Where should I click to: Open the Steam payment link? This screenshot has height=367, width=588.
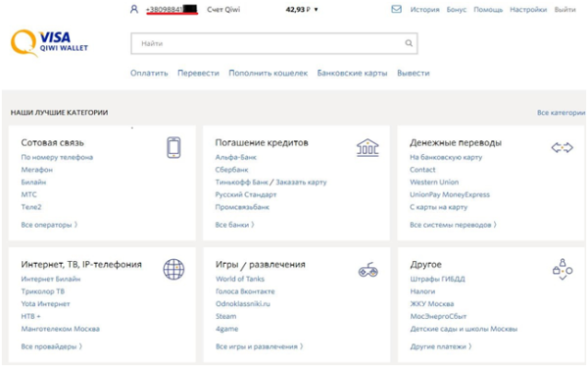pyautogui.click(x=226, y=316)
